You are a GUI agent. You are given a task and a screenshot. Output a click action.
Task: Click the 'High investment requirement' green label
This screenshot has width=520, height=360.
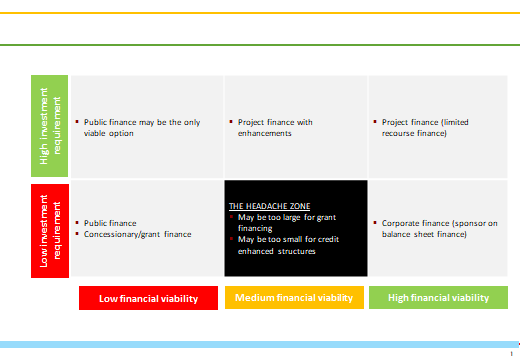[x=49, y=126]
